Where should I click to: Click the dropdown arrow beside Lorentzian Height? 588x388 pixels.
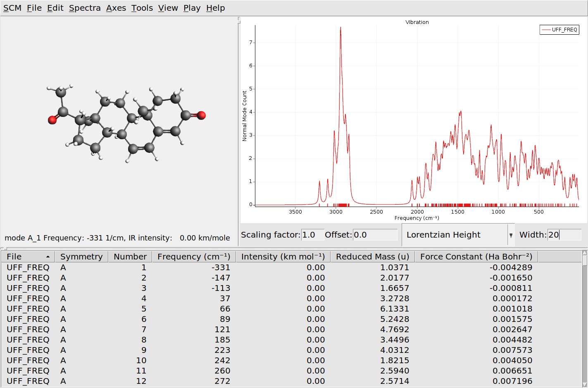512,235
